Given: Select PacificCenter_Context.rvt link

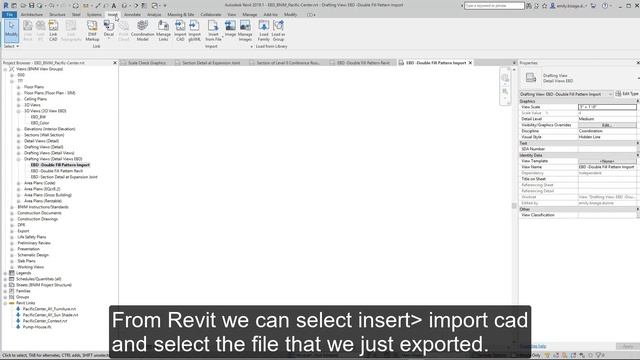Looking at the screenshot, I should point(45,321).
